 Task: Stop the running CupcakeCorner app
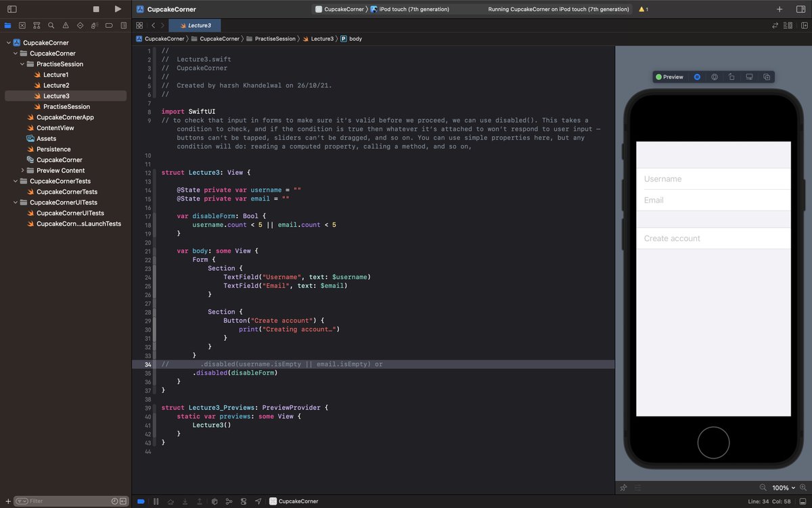[95, 9]
